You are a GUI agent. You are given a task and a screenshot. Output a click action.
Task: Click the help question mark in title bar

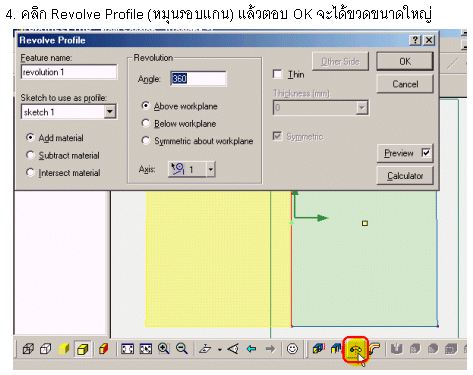[x=415, y=40]
